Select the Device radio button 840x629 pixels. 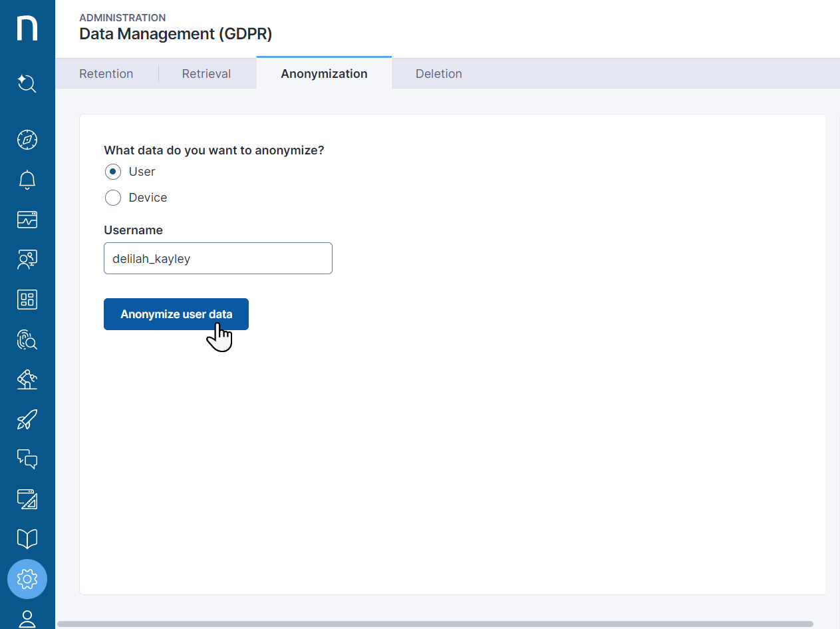point(113,198)
